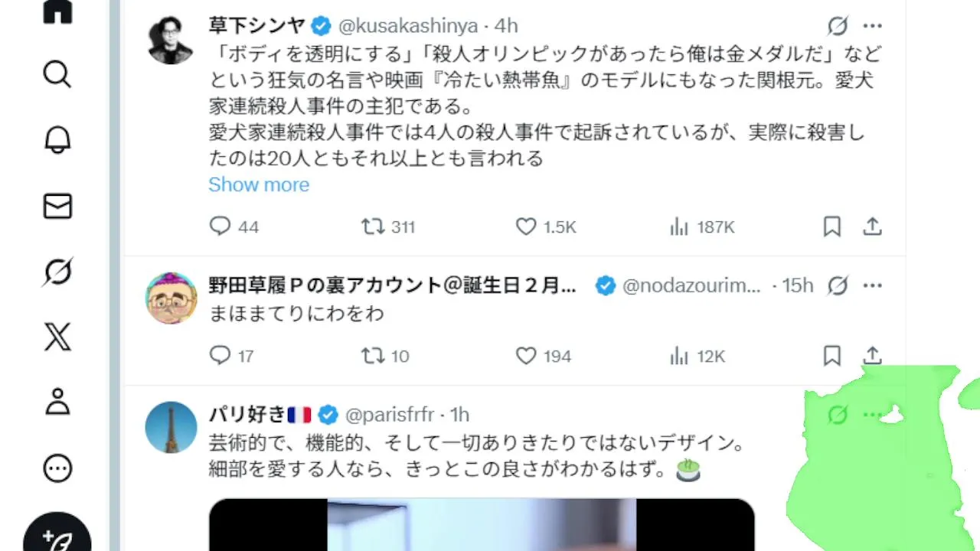Open the パリ好き Eiffel Tower avatar
Screen dimensions: 980x551
click(171, 427)
